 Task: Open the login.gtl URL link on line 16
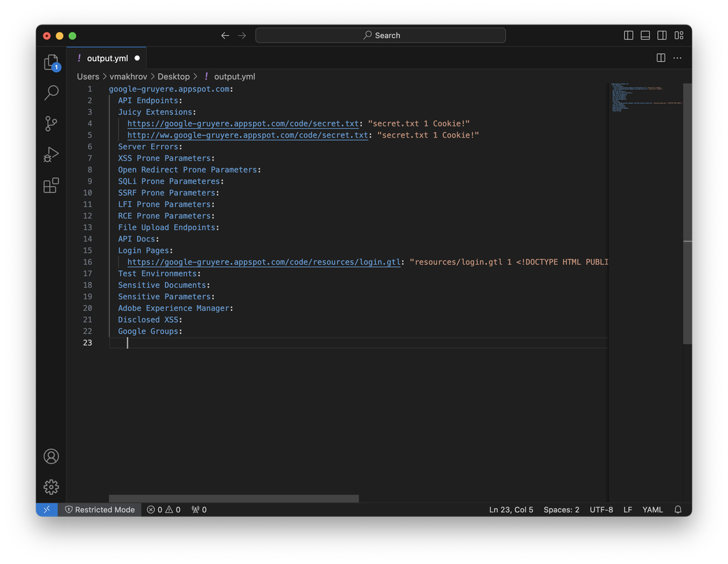tap(264, 262)
